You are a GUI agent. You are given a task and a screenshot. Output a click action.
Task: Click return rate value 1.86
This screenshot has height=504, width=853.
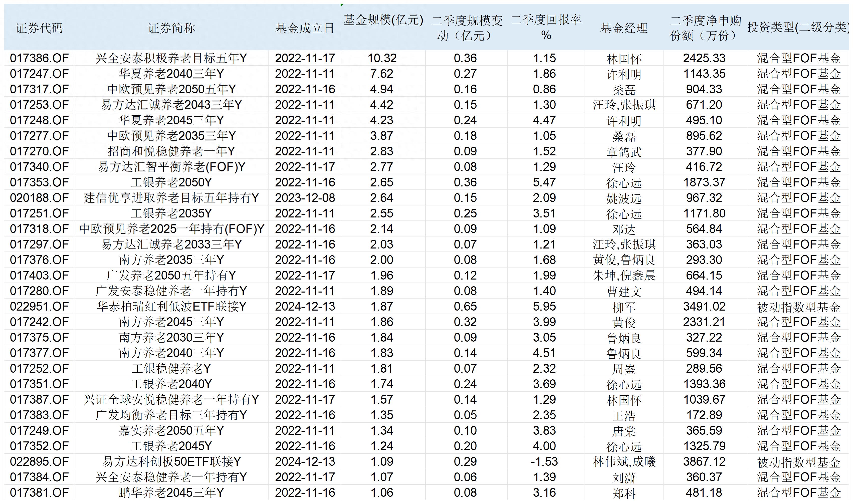(545, 74)
